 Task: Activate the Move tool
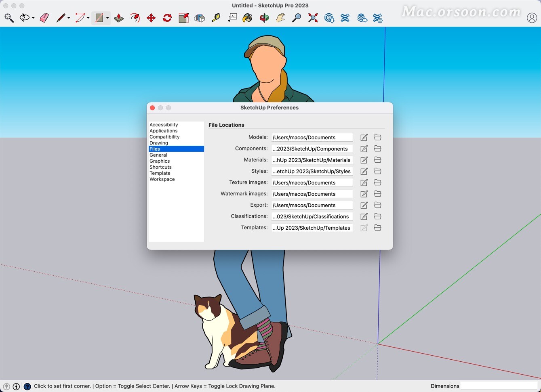[x=151, y=18]
